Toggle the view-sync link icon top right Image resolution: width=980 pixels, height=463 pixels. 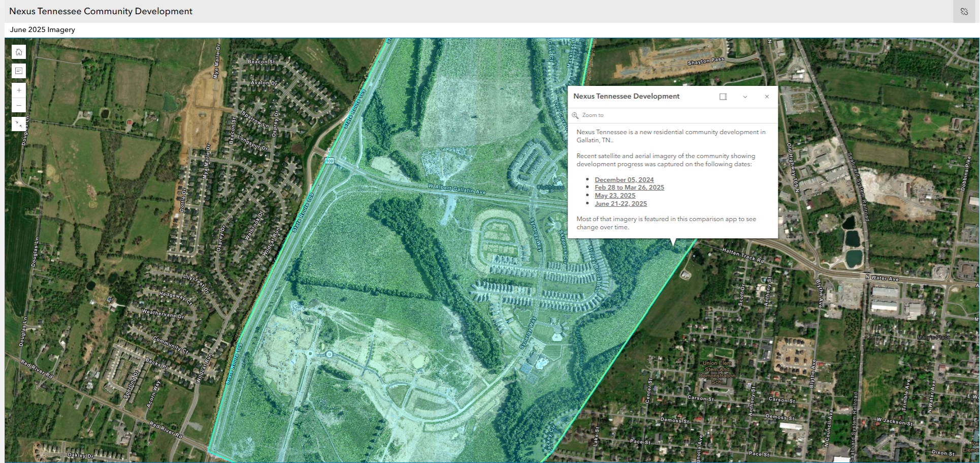point(964,11)
